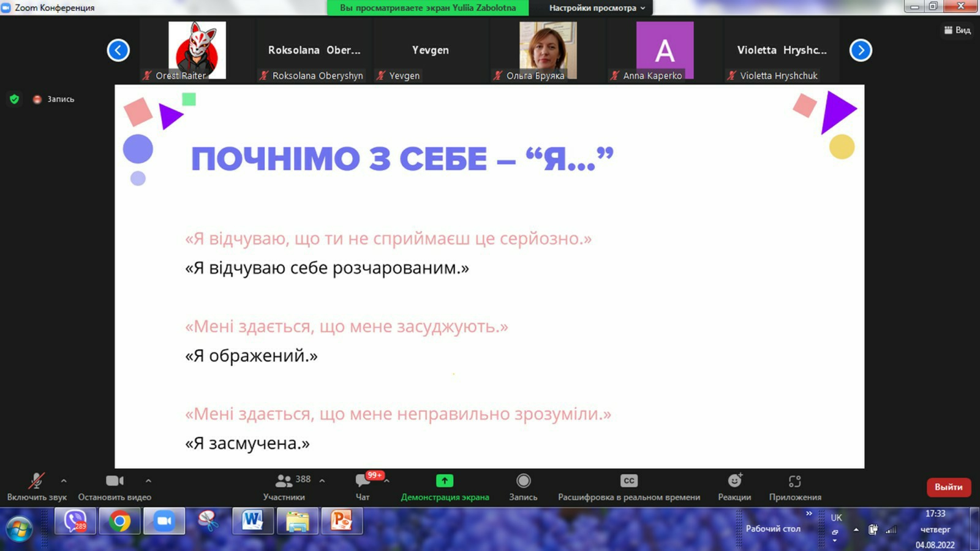Expand audio options arrow beside microphone
The height and width of the screenshot is (551, 980).
tap(64, 481)
